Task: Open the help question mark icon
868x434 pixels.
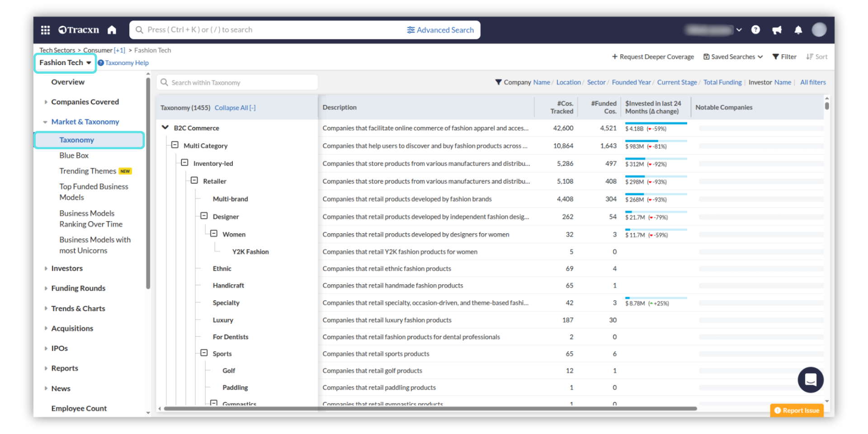Action: click(x=755, y=30)
